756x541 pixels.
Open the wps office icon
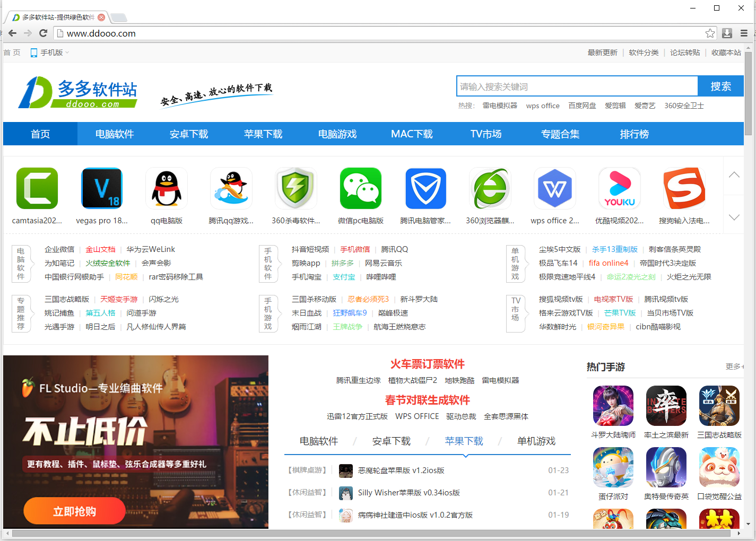point(555,188)
